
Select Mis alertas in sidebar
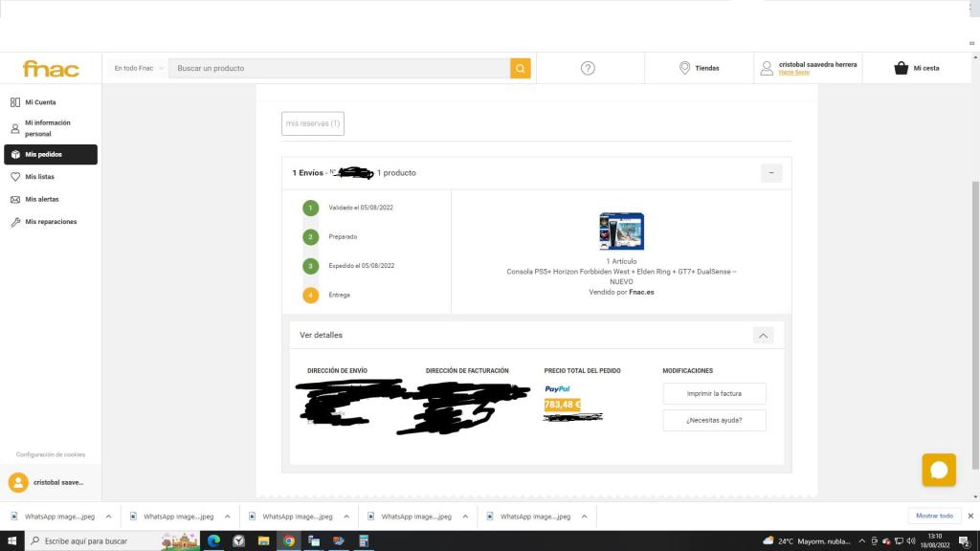(x=41, y=199)
